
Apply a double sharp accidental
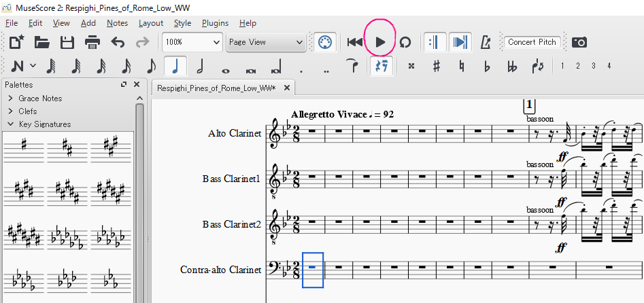411,66
